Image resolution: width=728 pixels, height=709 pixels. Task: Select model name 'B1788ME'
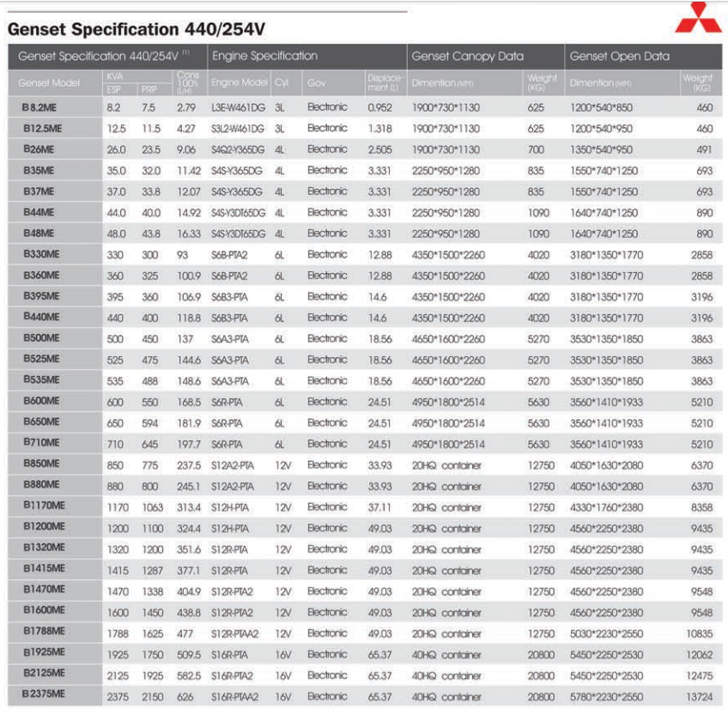point(44,632)
